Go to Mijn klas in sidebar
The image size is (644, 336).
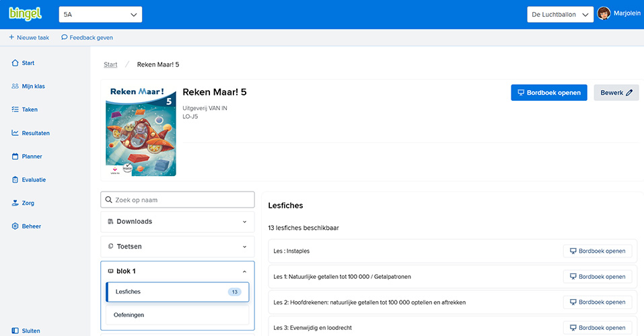point(33,86)
